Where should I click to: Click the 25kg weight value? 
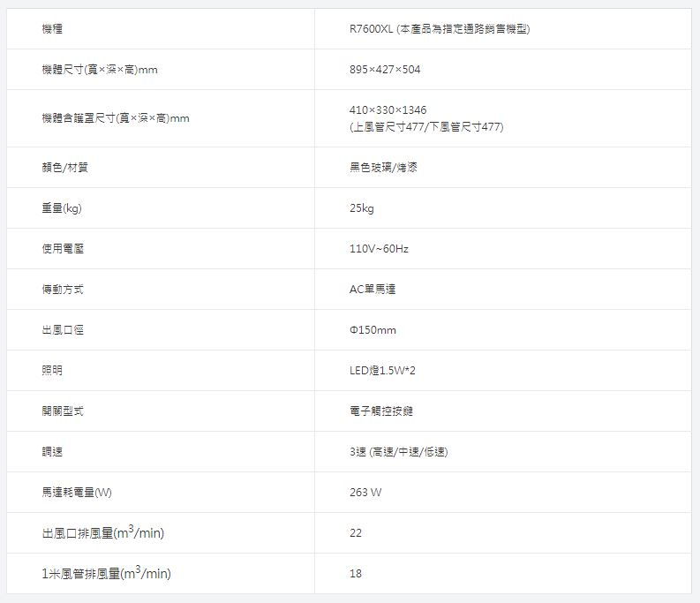click(x=362, y=208)
